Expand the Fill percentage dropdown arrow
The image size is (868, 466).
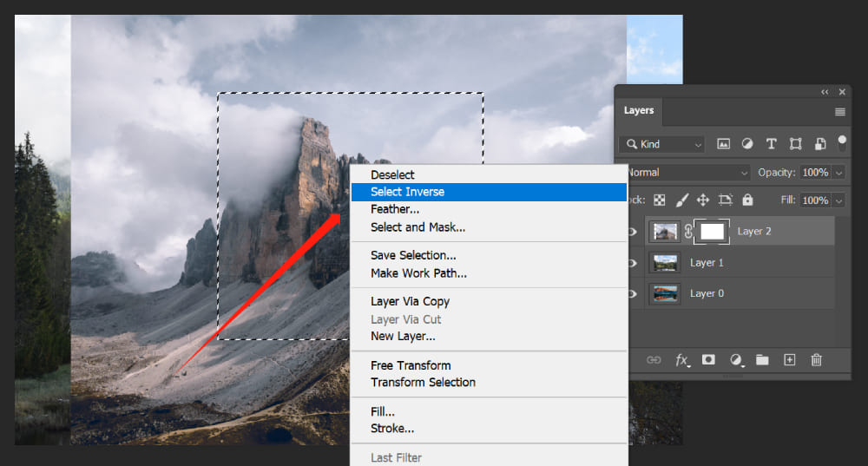click(x=838, y=200)
